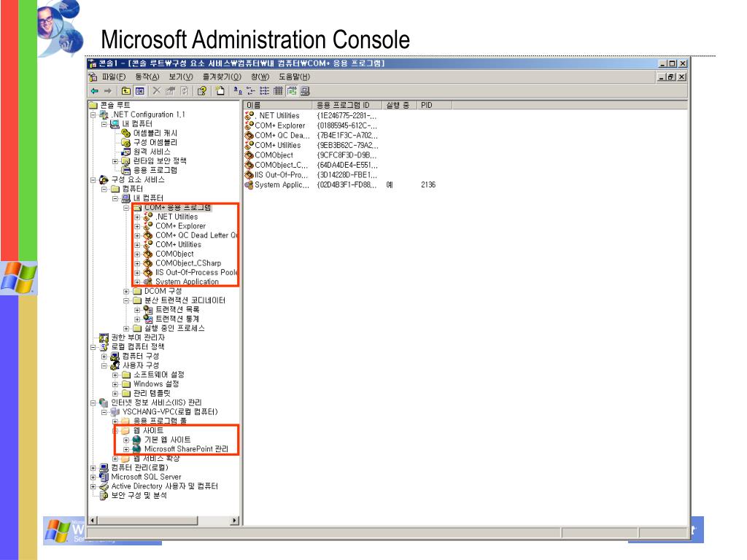Click System Applic... icon in list pane

(249, 184)
